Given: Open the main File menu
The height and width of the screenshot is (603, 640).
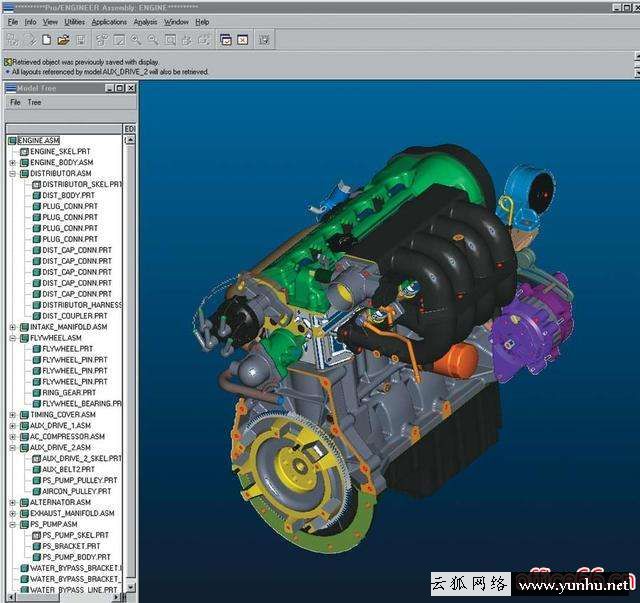Looking at the screenshot, I should coord(13,22).
